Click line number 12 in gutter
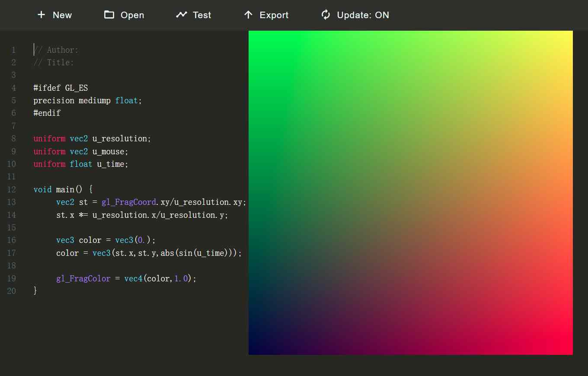The height and width of the screenshot is (376, 588). pyautogui.click(x=11, y=189)
